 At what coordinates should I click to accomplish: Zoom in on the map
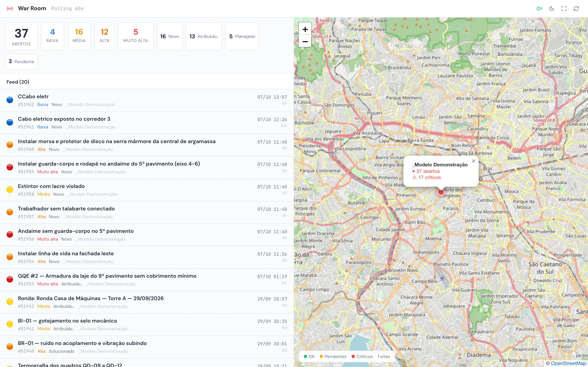click(305, 29)
